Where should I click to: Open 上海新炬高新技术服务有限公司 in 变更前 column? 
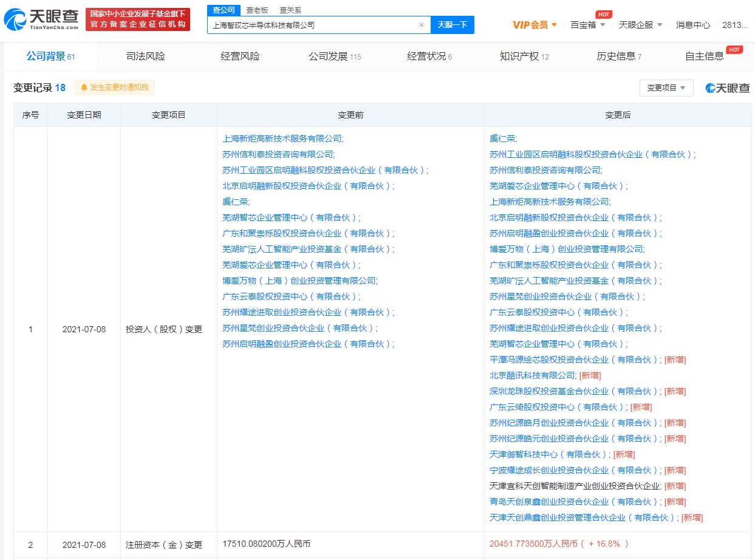[x=282, y=138]
